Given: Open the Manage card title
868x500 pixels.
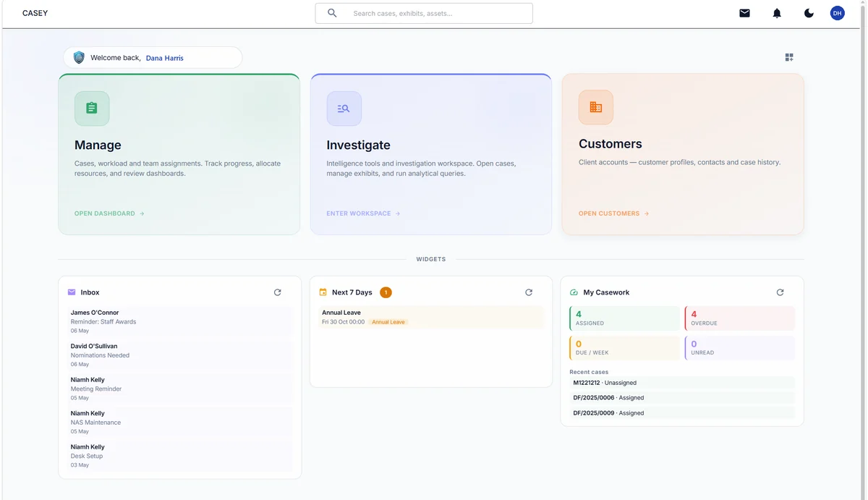Looking at the screenshot, I should click(98, 145).
